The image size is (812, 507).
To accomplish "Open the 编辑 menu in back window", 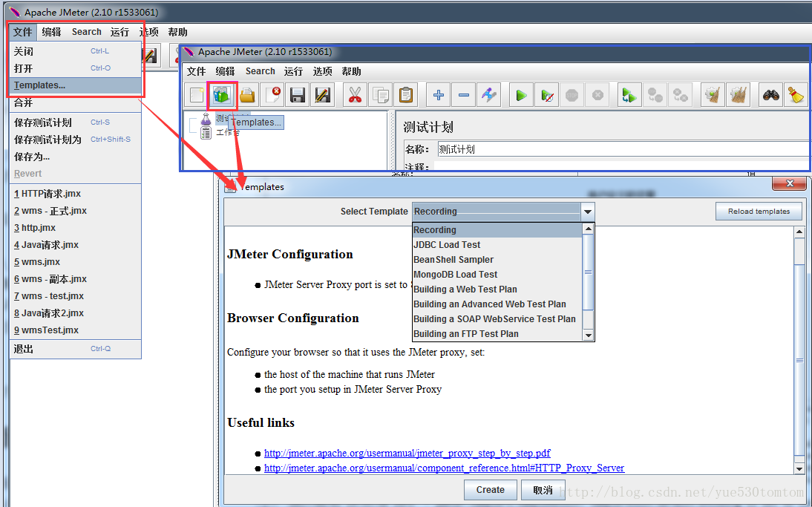I will (x=51, y=32).
